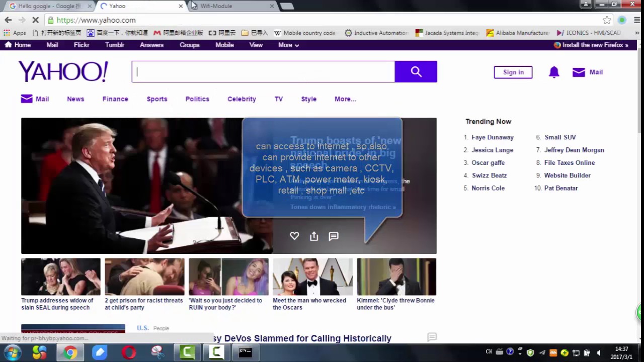Open comments icon on the Trump story
The image size is (644, 362).
(334, 236)
